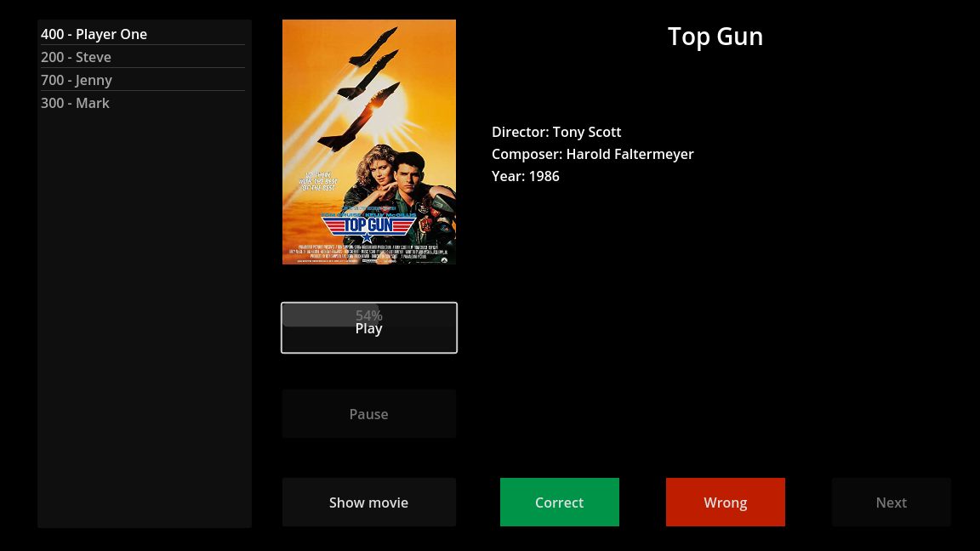980x551 pixels.
Task: Select '400 - Player One' in the scoreboard
Action: click(x=143, y=34)
